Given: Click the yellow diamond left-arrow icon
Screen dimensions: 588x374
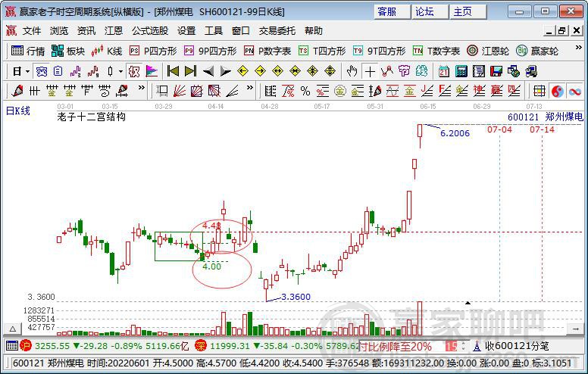Looking at the screenshot, I should tap(243, 71).
